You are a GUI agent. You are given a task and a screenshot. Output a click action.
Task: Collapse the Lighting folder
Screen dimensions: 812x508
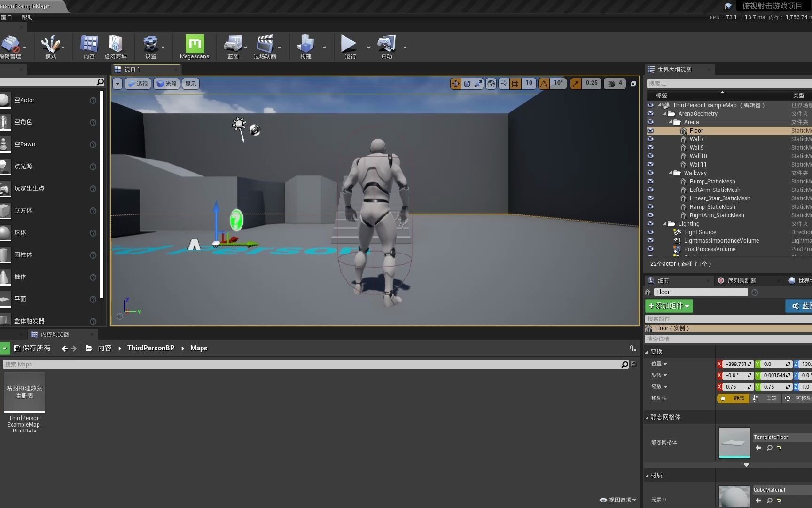click(x=665, y=224)
